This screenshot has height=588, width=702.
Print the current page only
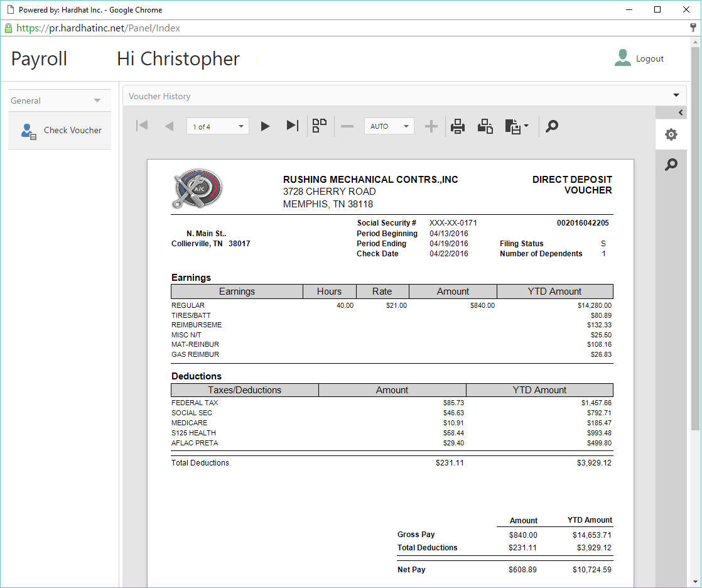485,126
